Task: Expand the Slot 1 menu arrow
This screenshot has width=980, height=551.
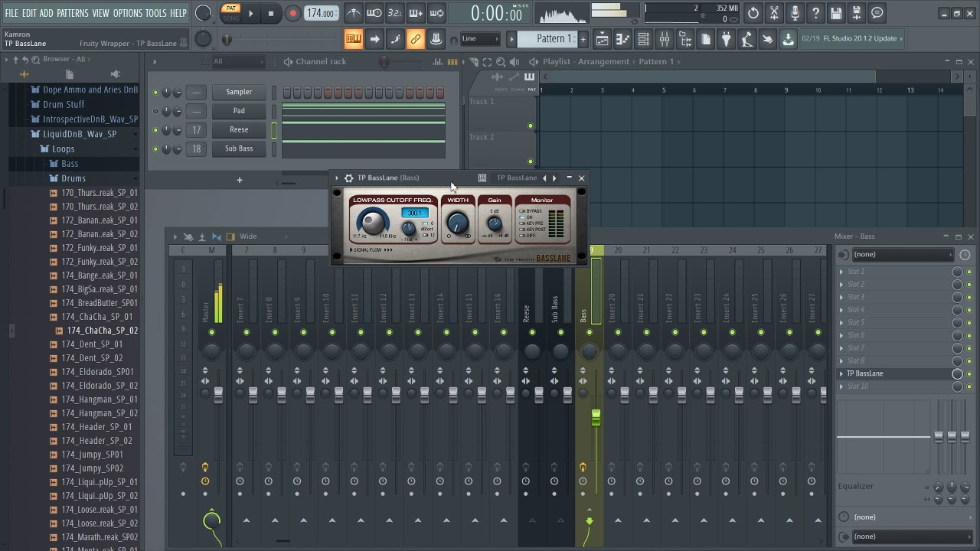Action: point(841,272)
